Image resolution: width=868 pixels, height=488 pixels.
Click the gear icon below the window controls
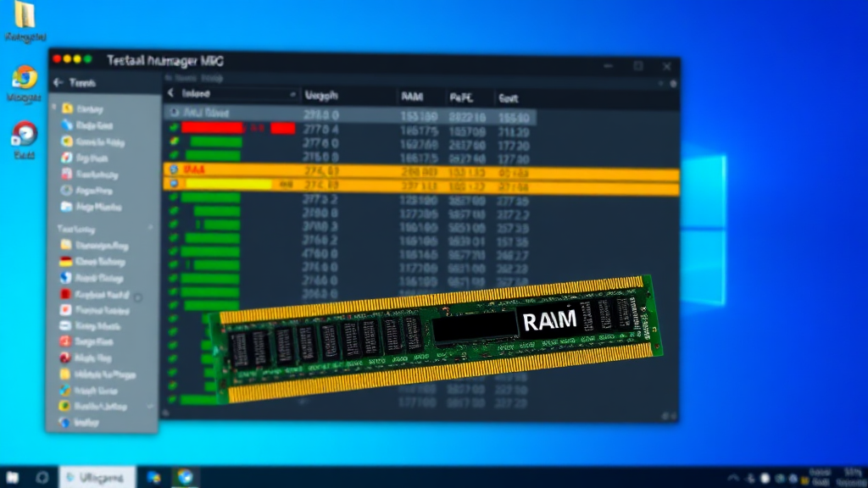click(673, 84)
